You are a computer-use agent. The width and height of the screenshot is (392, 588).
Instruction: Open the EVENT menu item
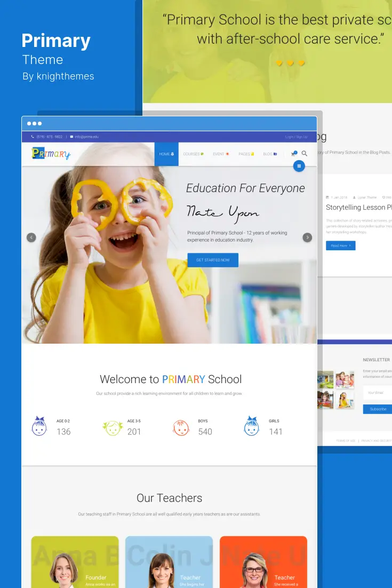tap(221, 154)
